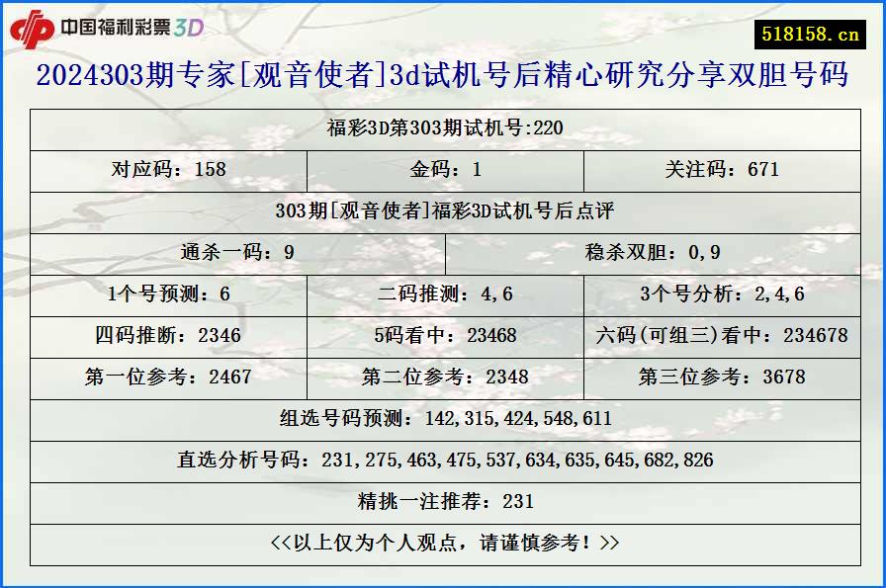Click the 第二位参考：2348 cell

[443, 377]
